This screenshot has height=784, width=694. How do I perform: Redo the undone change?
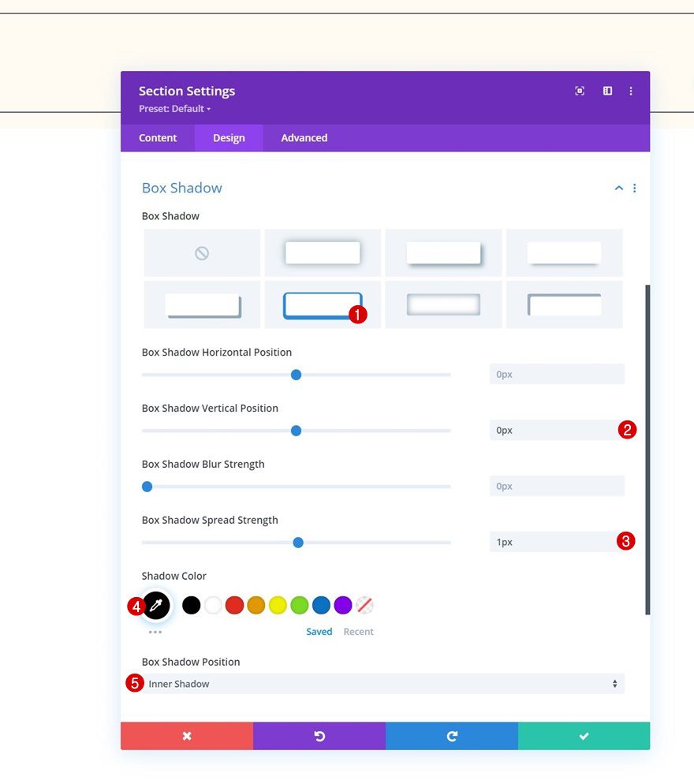tap(452, 736)
